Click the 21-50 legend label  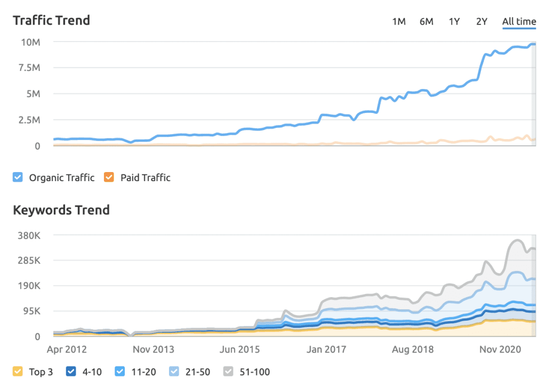pos(198,372)
